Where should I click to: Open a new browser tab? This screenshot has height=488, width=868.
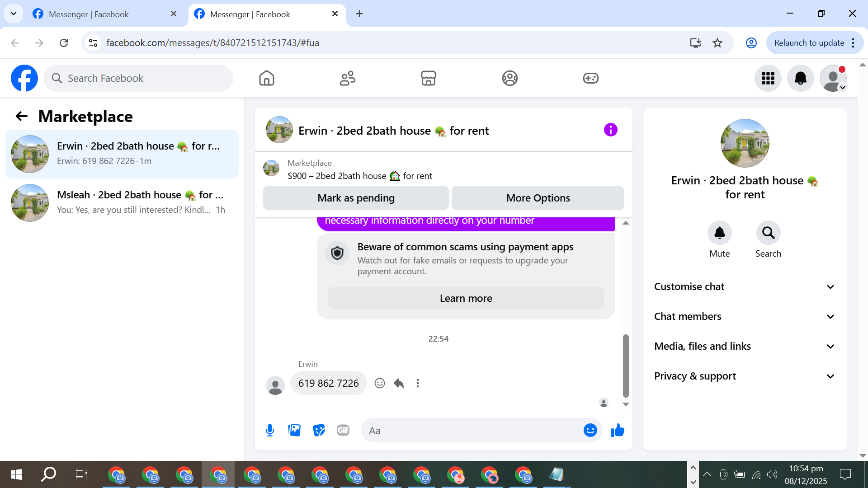(x=359, y=14)
